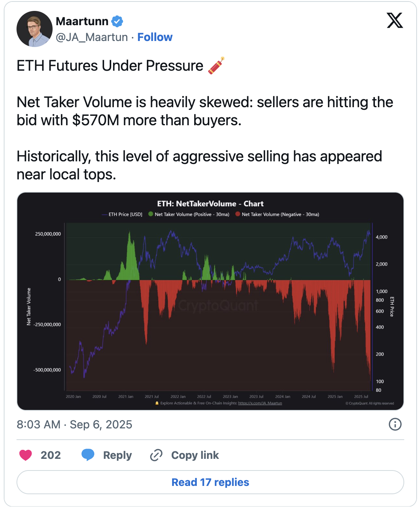Open the NetTakerVolume chart image
This screenshot has height=513, width=420.
point(210,301)
